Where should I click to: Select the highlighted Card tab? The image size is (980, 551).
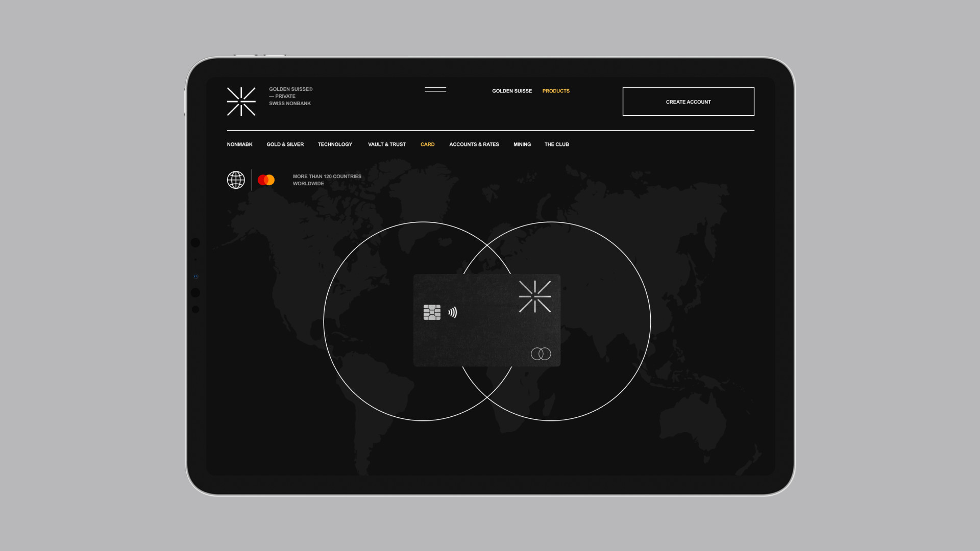(x=427, y=145)
